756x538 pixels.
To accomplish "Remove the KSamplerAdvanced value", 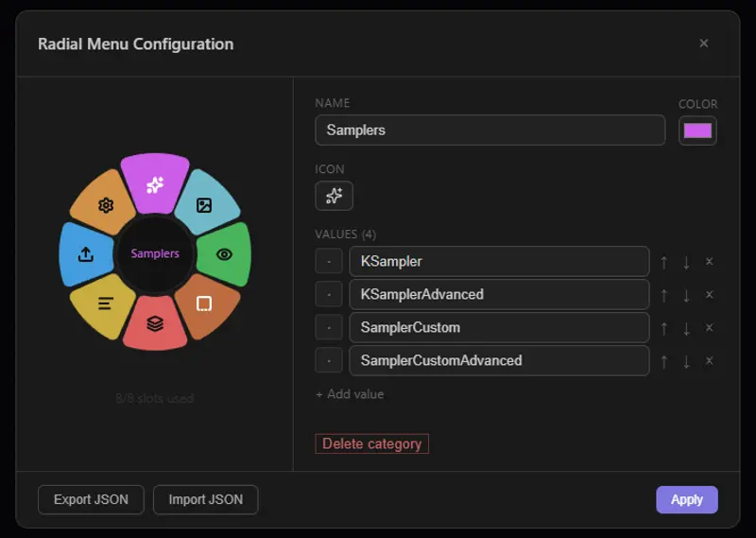I will [710, 294].
